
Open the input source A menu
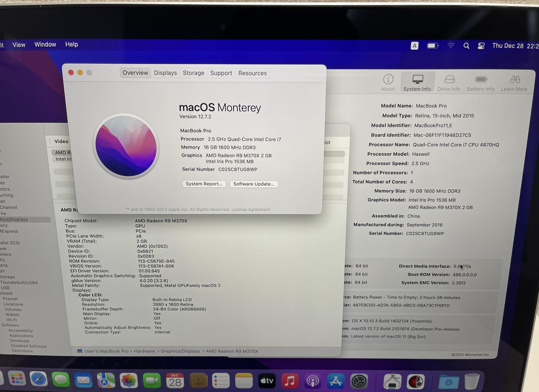414,46
